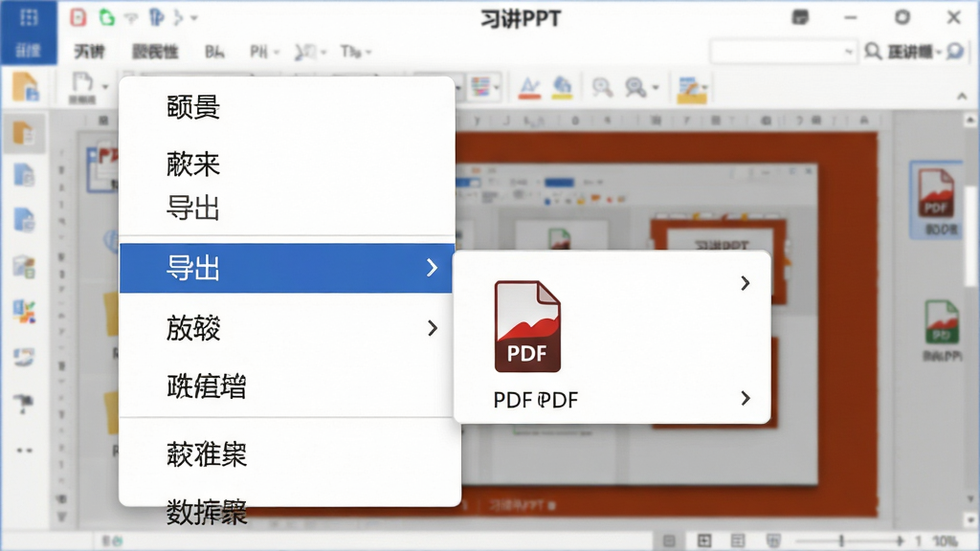Click the second sidebar document icon
The image size is (980, 551).
pos(24,176)
